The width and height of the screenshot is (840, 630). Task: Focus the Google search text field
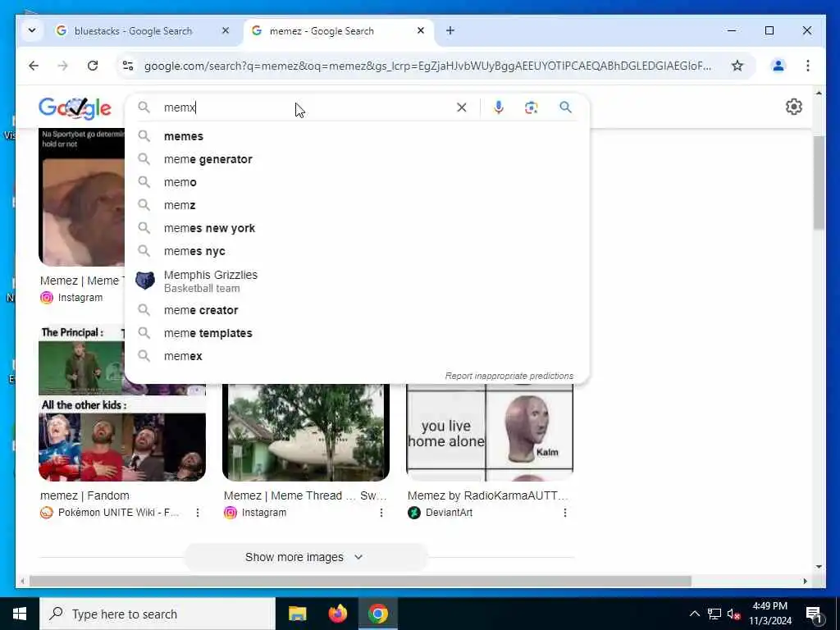[305, 107]
